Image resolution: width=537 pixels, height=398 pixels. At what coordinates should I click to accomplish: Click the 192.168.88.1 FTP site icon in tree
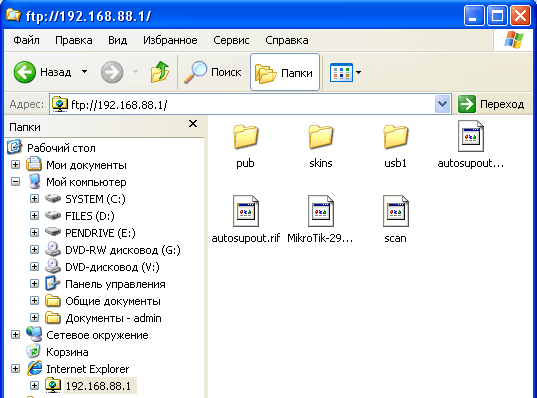[53, 385]
